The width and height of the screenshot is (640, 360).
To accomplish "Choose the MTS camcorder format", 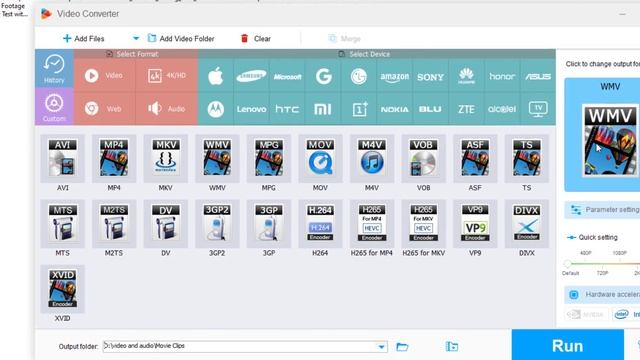I will tap(62, 224).
